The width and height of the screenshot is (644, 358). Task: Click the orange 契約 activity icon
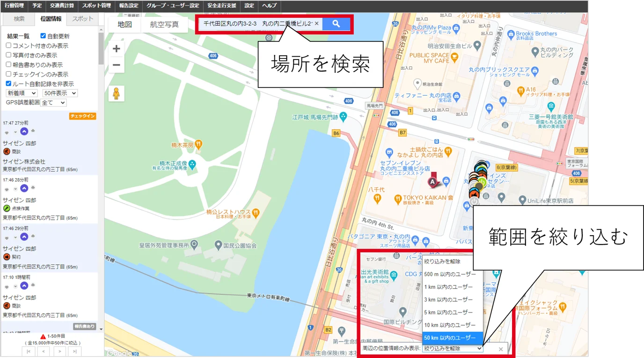pyautogui.click(x=7, y=257)
